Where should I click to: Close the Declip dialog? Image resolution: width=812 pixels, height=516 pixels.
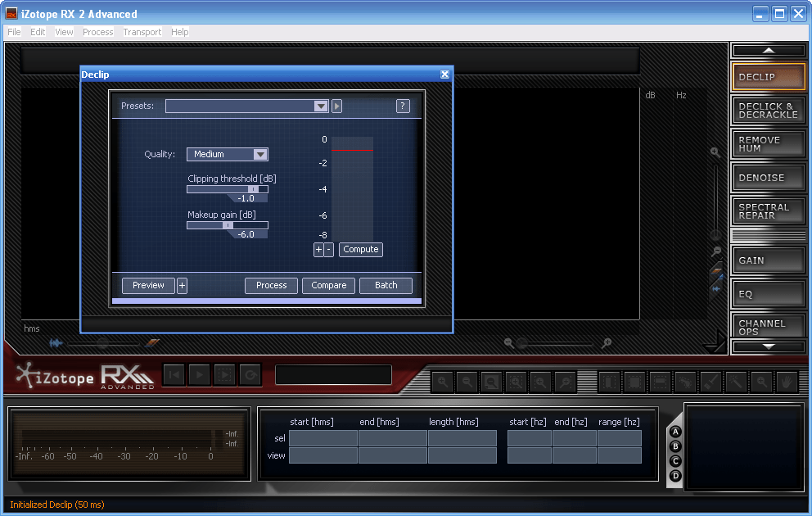[x=444, y=75]
